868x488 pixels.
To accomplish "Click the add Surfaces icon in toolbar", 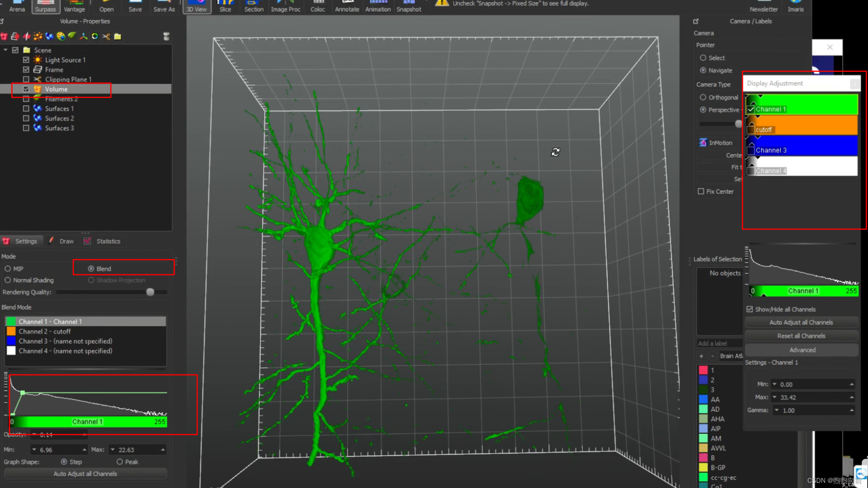I will point(49,36).
